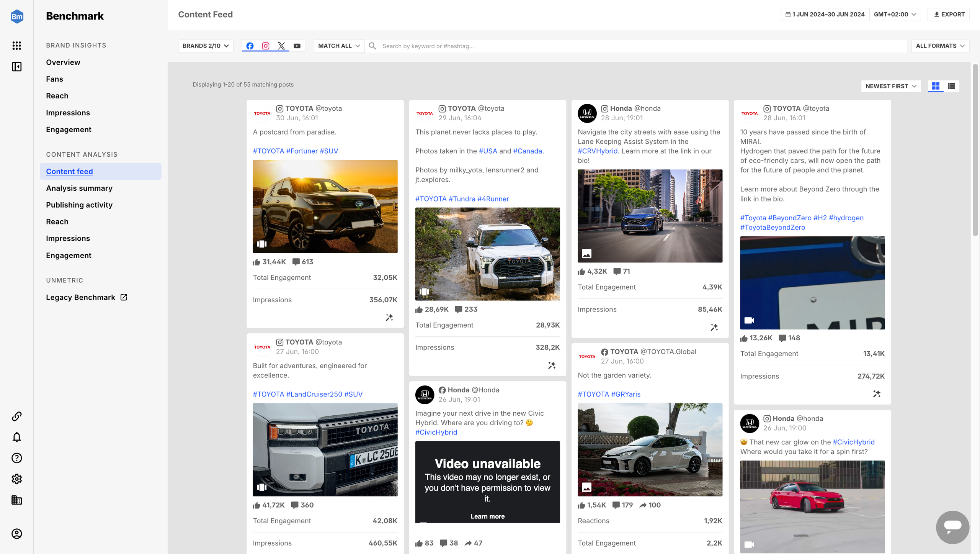The height and width of the screenshot is (554, 980).
Task: Click the external link icon beside Legacy Benchmark
Action: tap(124, 297)
